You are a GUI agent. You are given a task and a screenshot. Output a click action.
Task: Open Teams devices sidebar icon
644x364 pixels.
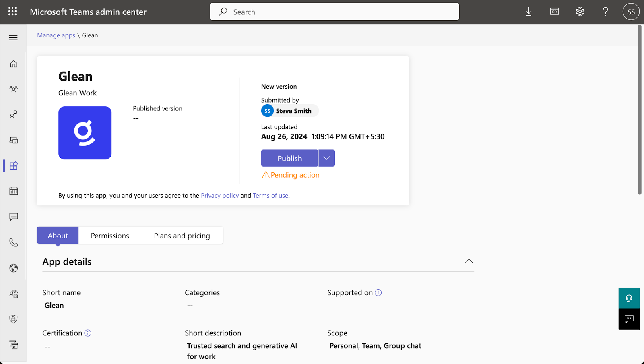click(x=14, y=140)
